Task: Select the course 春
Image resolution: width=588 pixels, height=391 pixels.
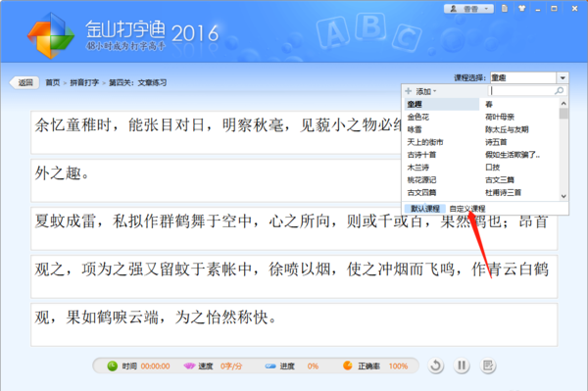Action: (x=489, y=104)
